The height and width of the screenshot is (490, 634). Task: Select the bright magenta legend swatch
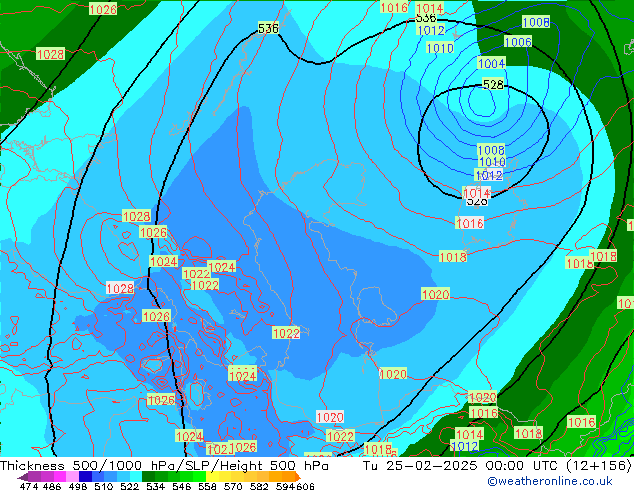(x=60, y=476)
